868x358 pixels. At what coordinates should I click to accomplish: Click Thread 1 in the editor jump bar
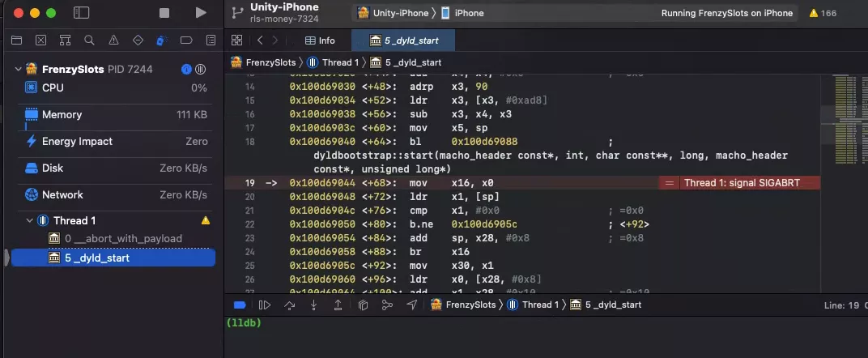(334, 62)
